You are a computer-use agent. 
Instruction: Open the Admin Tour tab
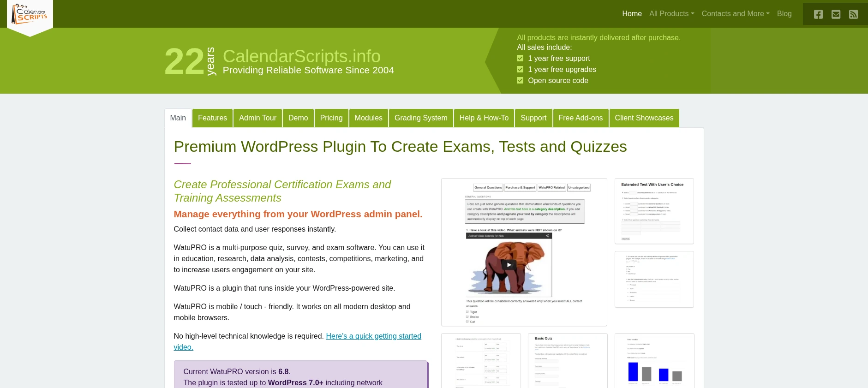tap(257, 118)
